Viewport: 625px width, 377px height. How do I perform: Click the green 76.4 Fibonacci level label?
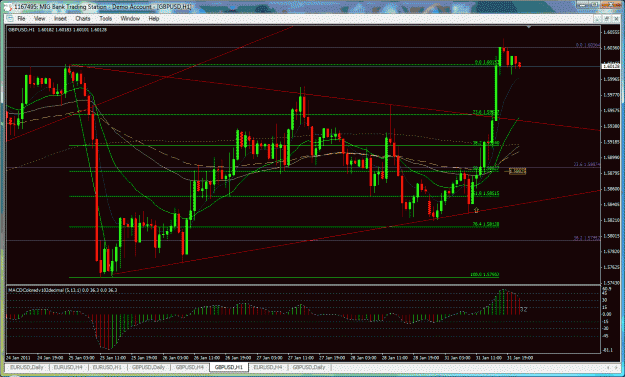pos(485,224)
